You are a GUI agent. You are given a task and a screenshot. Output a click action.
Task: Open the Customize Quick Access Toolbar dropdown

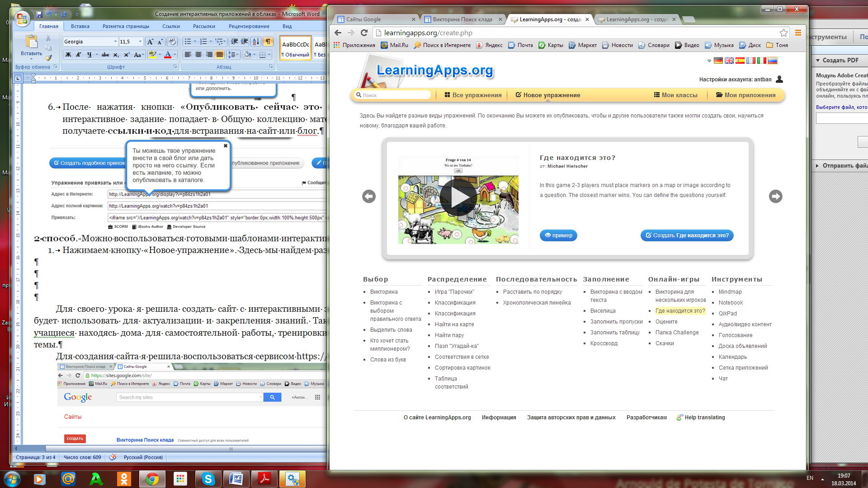[77, 14]
